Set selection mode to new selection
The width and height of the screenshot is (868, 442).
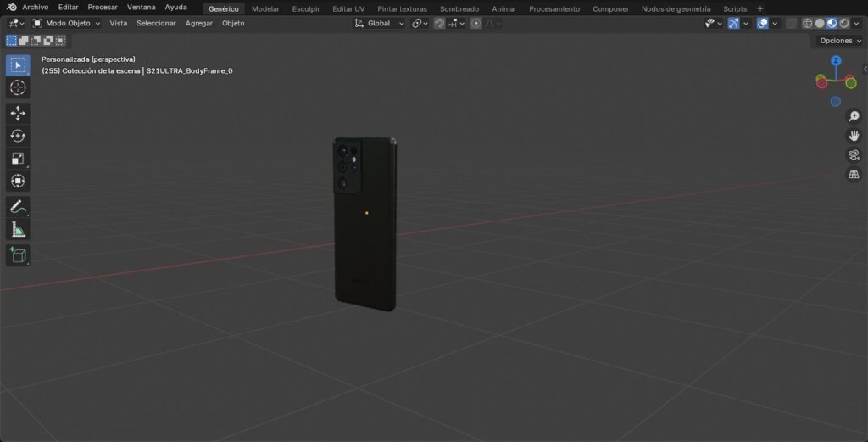(x=11, y=41)
